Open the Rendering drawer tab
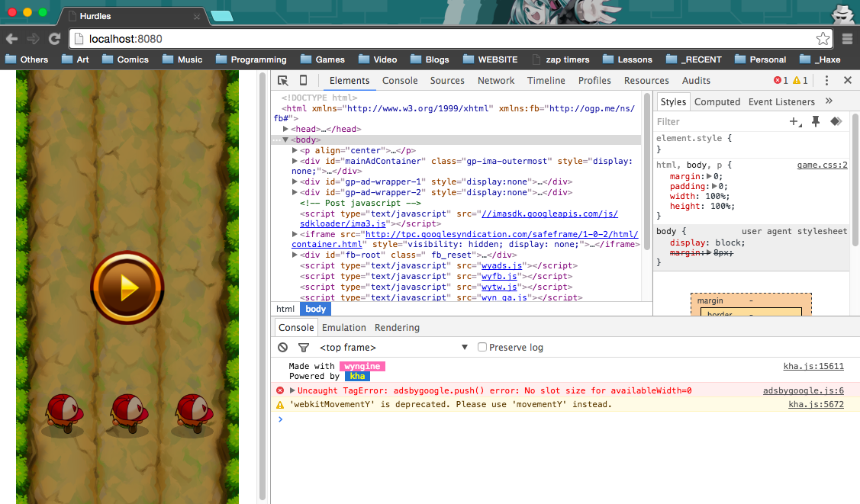The height and width of the screenshot is (504, 860). [x=397, y=328]
